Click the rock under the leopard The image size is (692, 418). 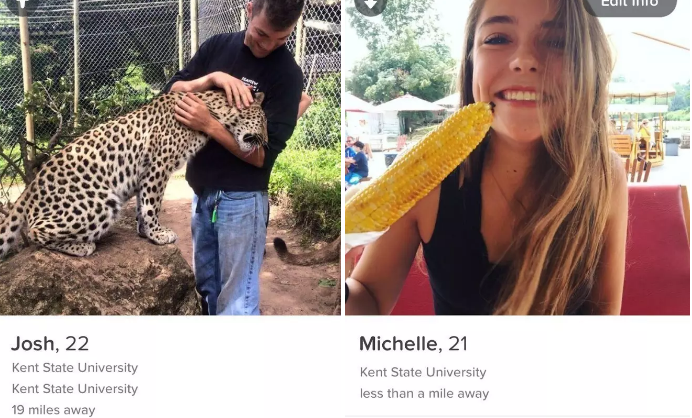click(95, 280)
